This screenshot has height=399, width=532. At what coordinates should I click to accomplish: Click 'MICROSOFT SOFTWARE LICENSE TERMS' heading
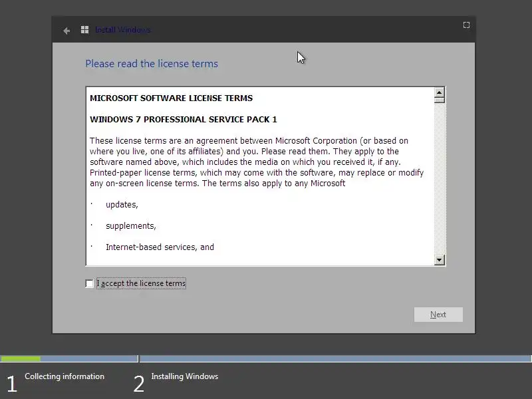click(172, 98)
